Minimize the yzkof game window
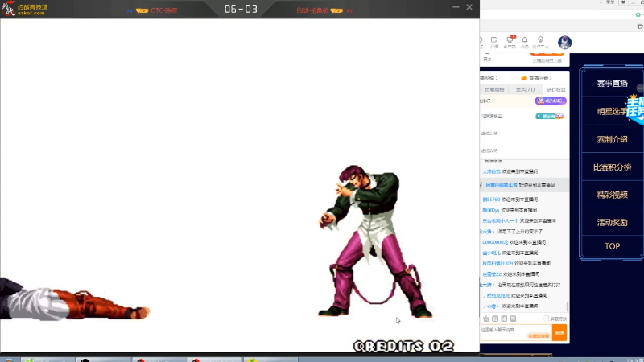Viewport: 644px width, 362px height. 456,7
